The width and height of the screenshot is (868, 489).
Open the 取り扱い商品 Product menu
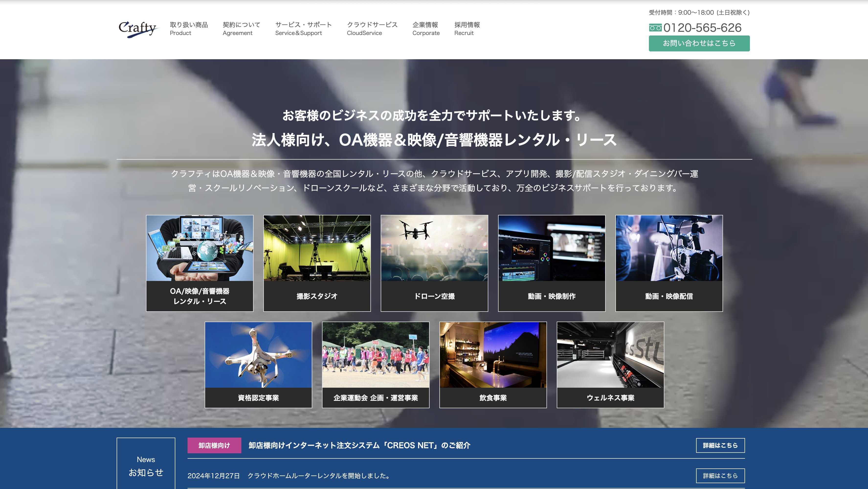[x=189, y=29]
